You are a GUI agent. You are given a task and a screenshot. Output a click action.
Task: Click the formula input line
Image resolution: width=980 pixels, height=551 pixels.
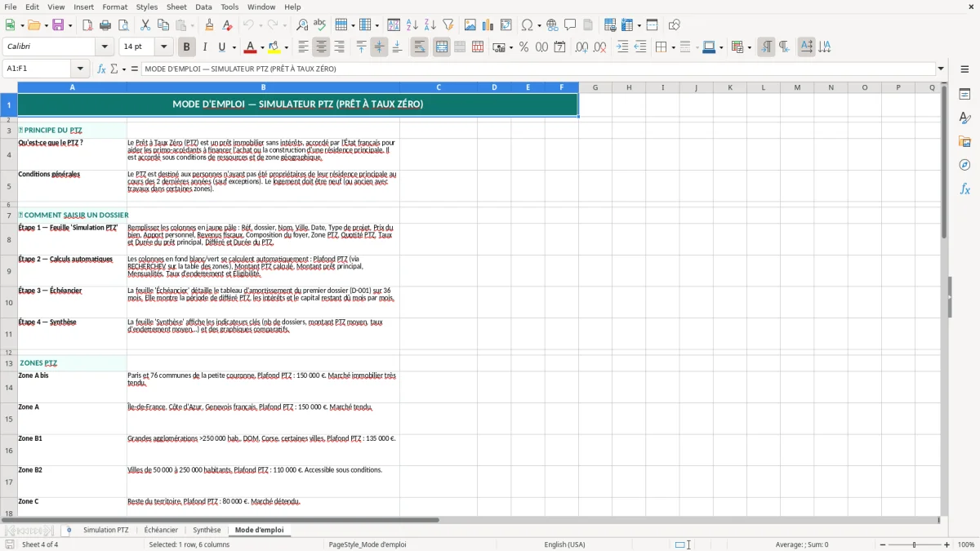[x=537, y=69]
